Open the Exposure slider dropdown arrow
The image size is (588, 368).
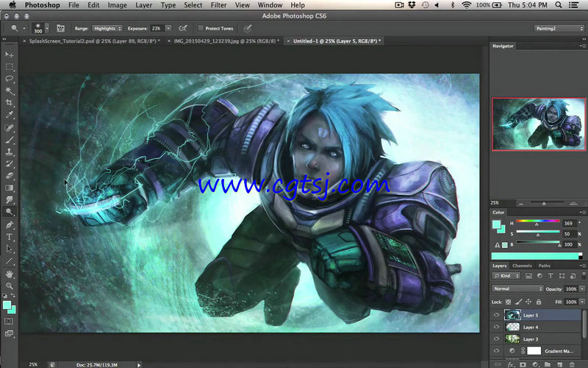168,28
